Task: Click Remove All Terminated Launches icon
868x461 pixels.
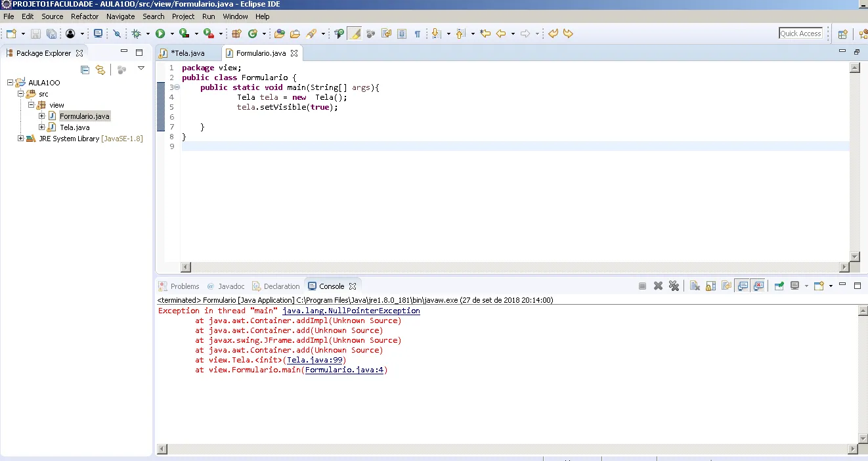Action: point(674,286)
